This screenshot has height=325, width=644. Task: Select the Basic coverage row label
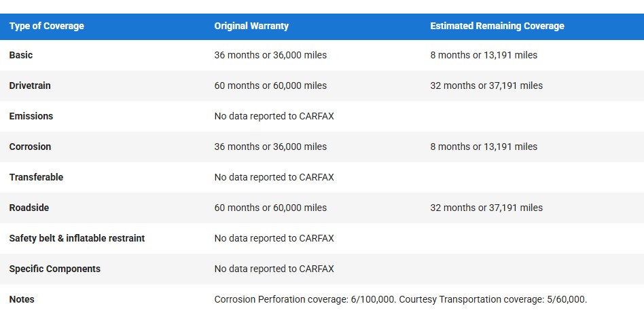coord(21,55)
